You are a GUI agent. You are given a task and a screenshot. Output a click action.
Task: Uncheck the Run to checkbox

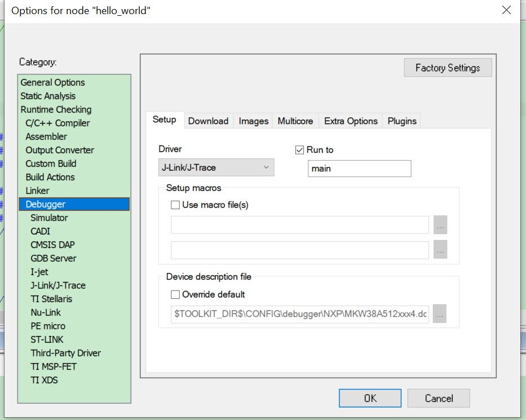(x=299, y=150)
